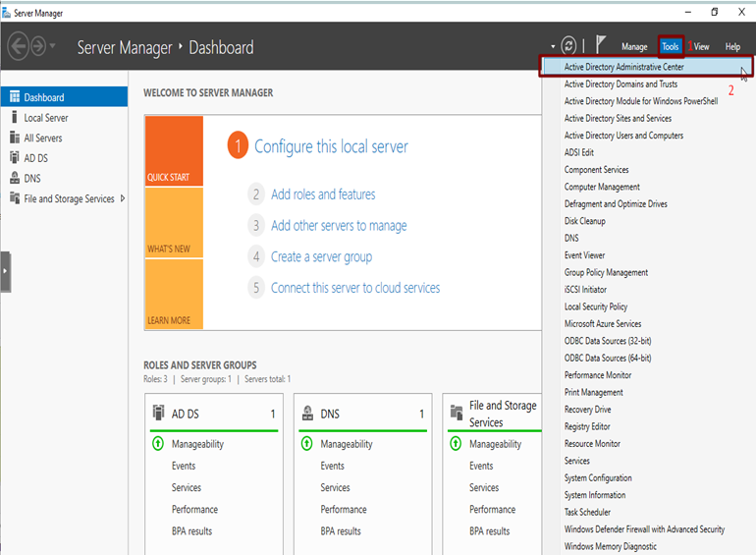Click Create a server group link
Screen dimensions: 756x555
click(x=322, y=257)
